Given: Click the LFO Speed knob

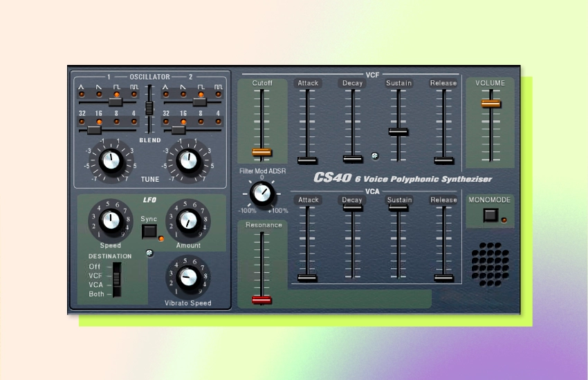Looking at the screenshot, I should point(111,220).
